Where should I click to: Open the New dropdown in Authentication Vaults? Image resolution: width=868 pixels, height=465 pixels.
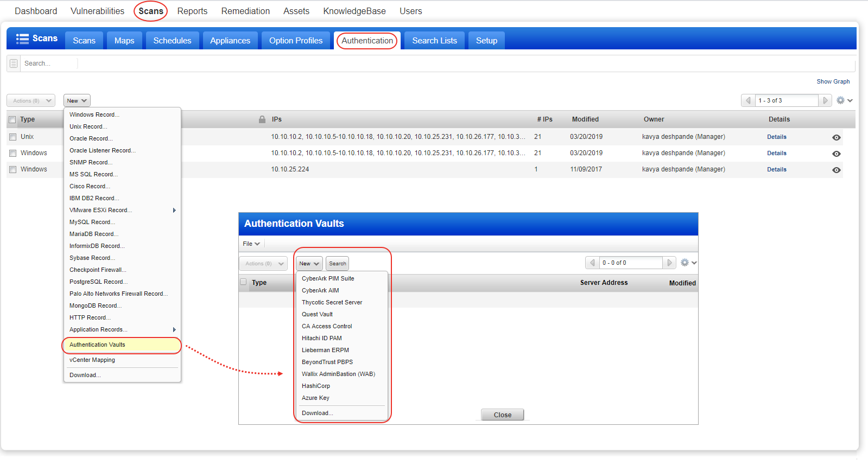click(309, 263)
